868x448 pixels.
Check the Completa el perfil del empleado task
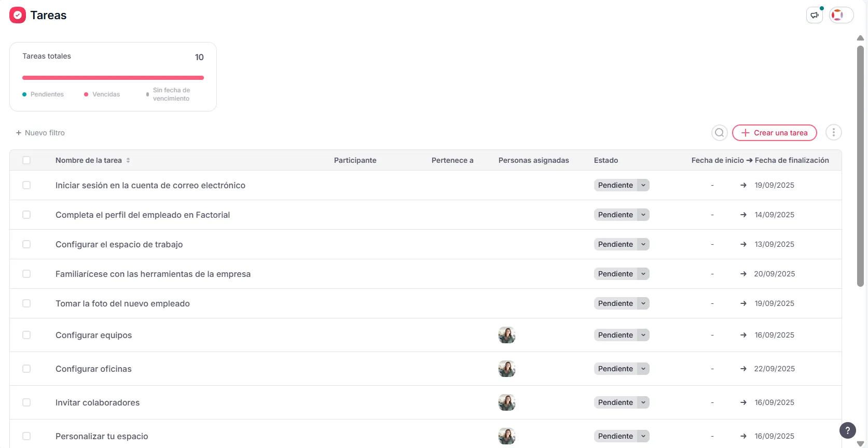[26, 215]
